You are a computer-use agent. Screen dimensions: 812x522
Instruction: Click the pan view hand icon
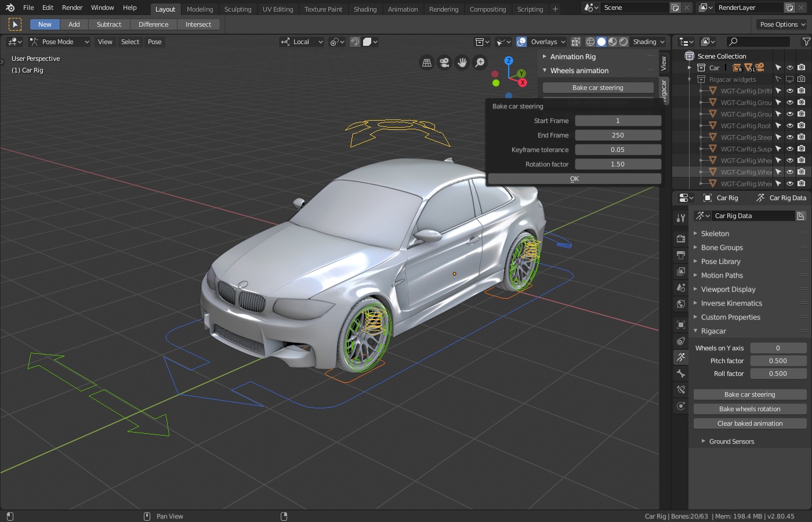(462, 63)
